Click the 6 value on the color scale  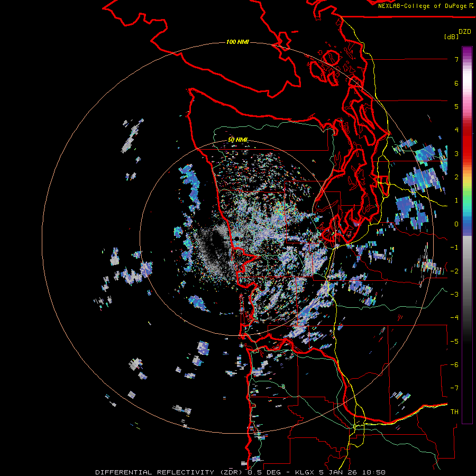(456, 83)
